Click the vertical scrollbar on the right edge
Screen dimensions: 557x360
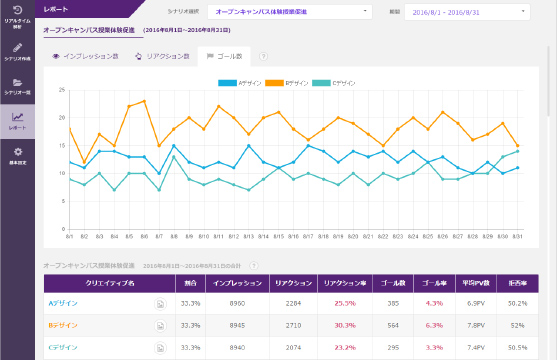coord(548,82)
